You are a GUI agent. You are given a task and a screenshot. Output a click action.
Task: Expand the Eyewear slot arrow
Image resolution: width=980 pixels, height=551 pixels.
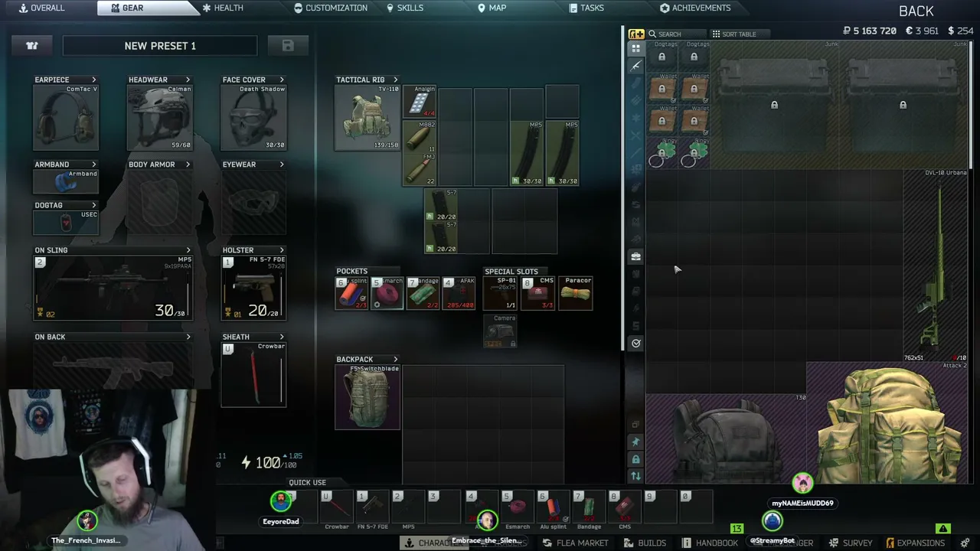[282, 165]
